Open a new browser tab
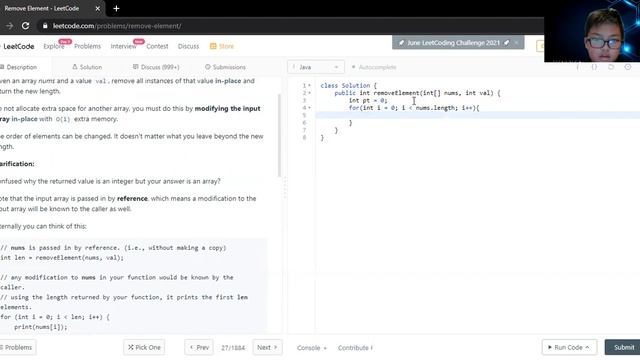 116,8
